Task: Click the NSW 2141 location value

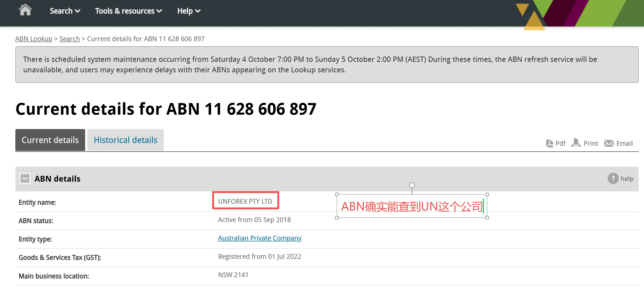Action: (x=233, y=275)
